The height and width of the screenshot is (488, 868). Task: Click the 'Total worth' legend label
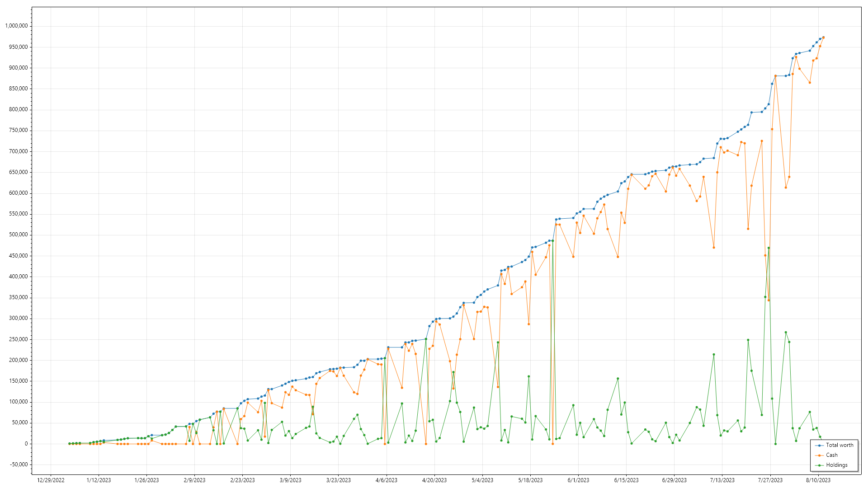840,446
